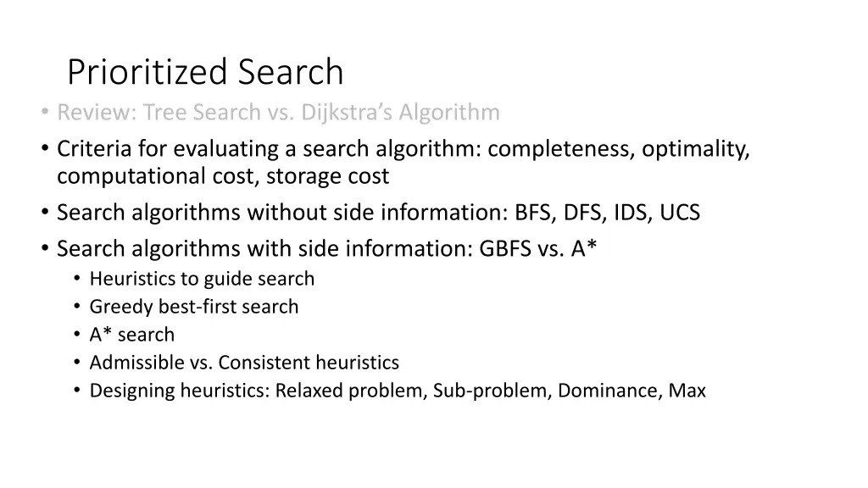The width and height of the screenshot is (868, 488).
Task: Click the "Designing heuristics" sub-bullet text
Action: [x=178, y=391]
